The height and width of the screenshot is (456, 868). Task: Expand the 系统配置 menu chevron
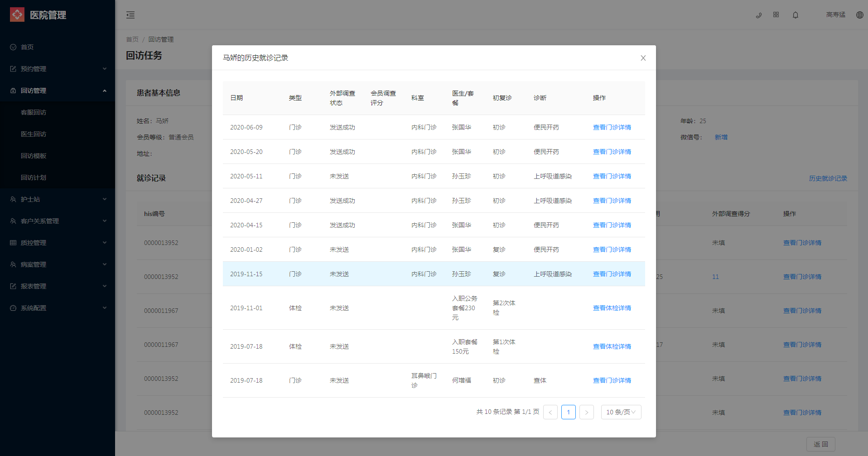pyautogui.click(x=105, y=308)
